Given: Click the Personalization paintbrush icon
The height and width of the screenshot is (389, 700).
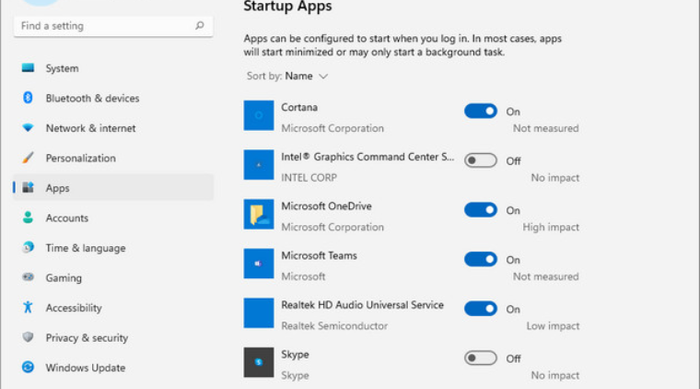Looking at the screenshot, I should pos(28,158).
